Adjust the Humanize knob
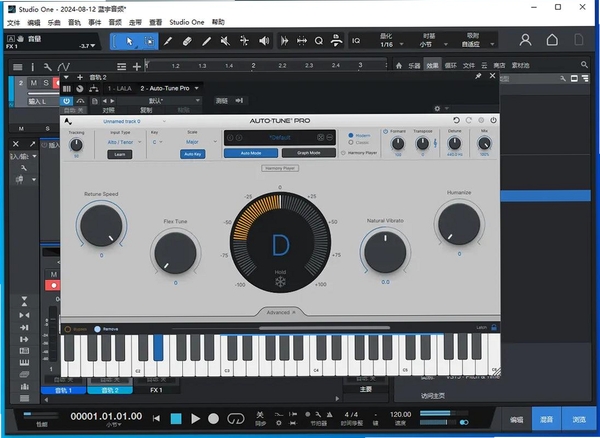 [459, 224]
